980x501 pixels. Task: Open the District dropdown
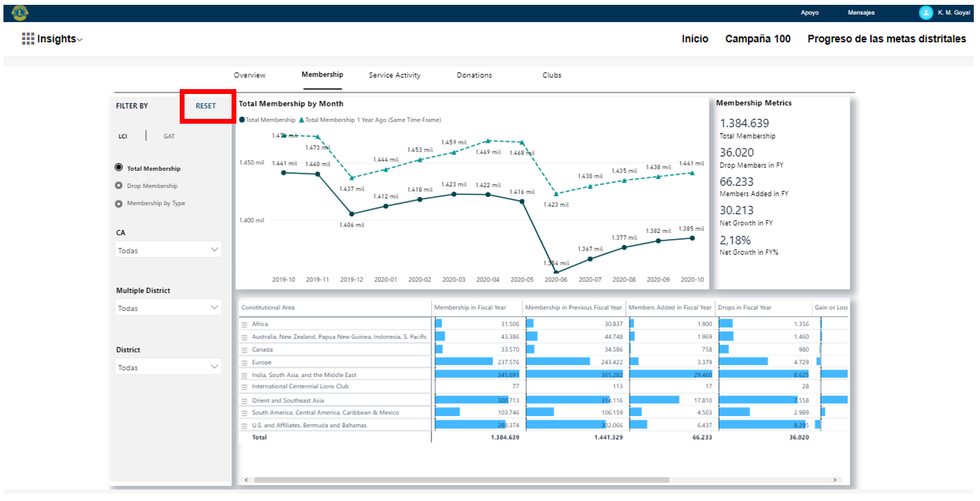pyautogui.click(x=168, y=368)
